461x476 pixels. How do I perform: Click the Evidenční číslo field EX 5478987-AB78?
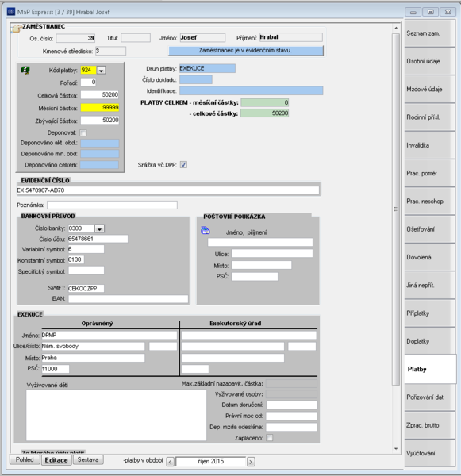(x=168, y=190)
